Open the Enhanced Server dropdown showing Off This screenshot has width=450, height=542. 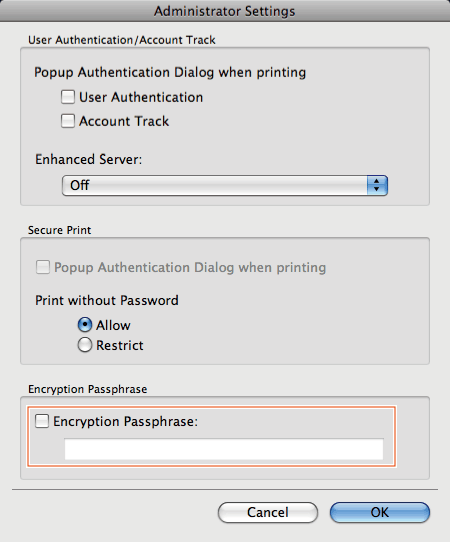[225, 185]
